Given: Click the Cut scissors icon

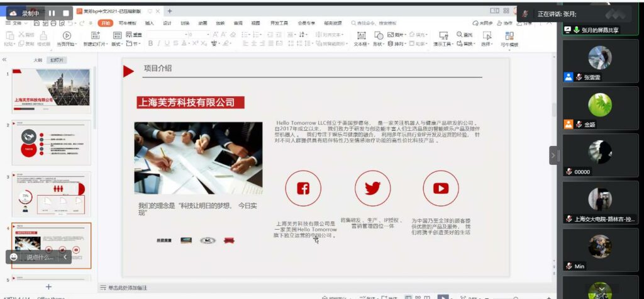Looking at the screenshot, I should [21, 35].
